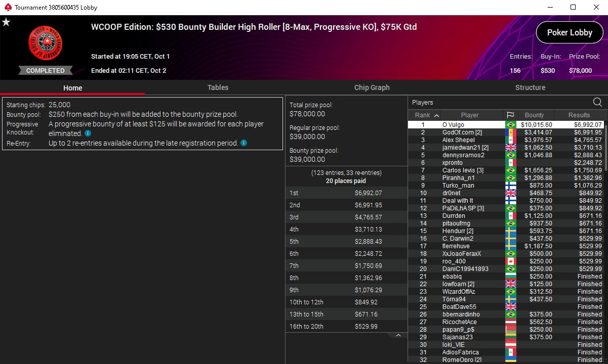Screen dimensions: 608x364
Task: Click the PokerStars spade icon in the title bar
Action: pos(7,8)
